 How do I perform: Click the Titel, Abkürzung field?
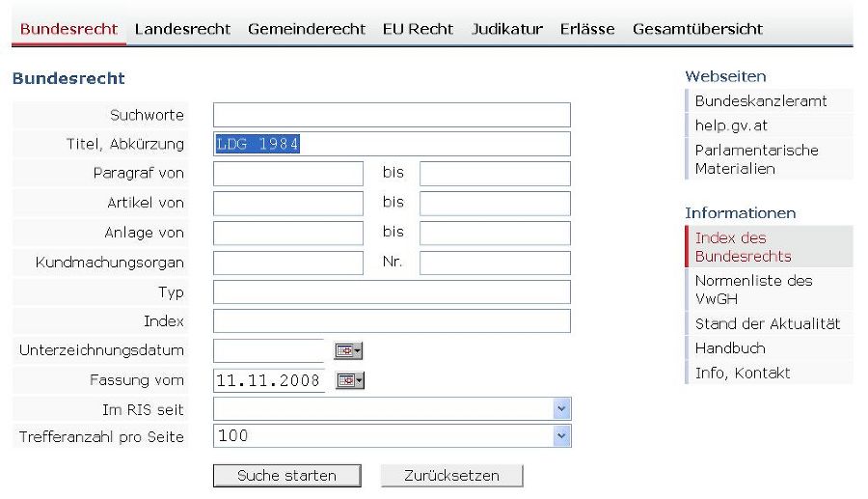click(x=392, y=144)
